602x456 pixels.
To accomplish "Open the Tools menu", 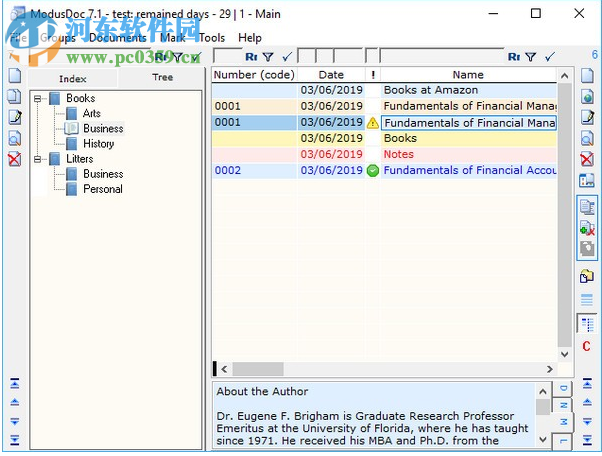I will 212,38.
